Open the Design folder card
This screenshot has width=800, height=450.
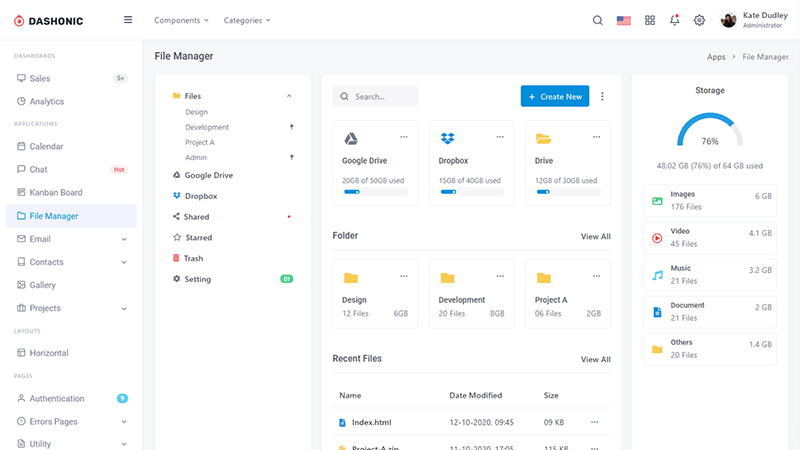375,294
